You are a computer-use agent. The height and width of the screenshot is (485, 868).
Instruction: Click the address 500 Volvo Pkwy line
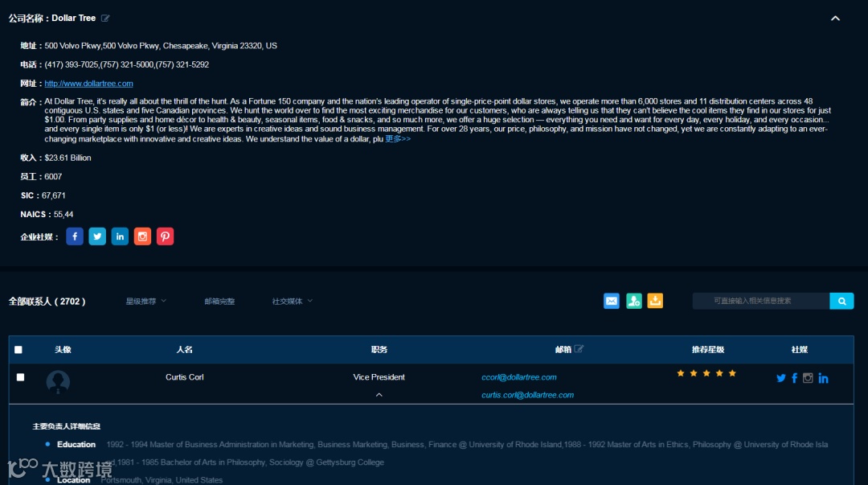pos(161,46)
